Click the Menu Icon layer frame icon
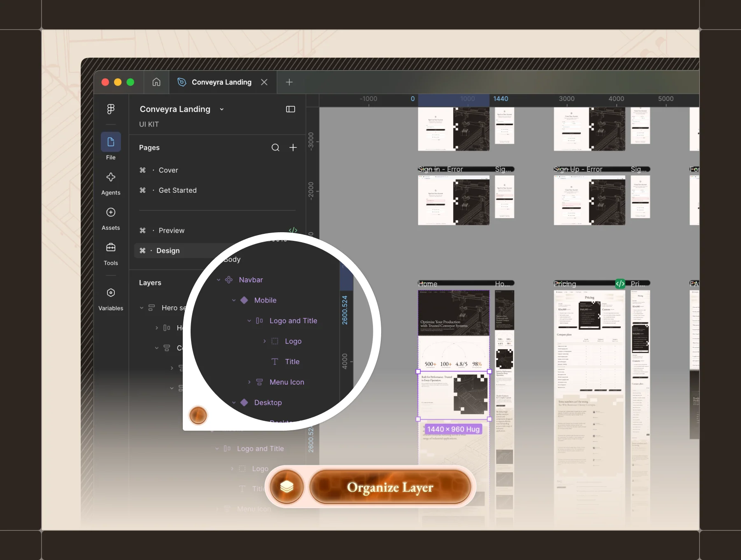 click(259, 382)
